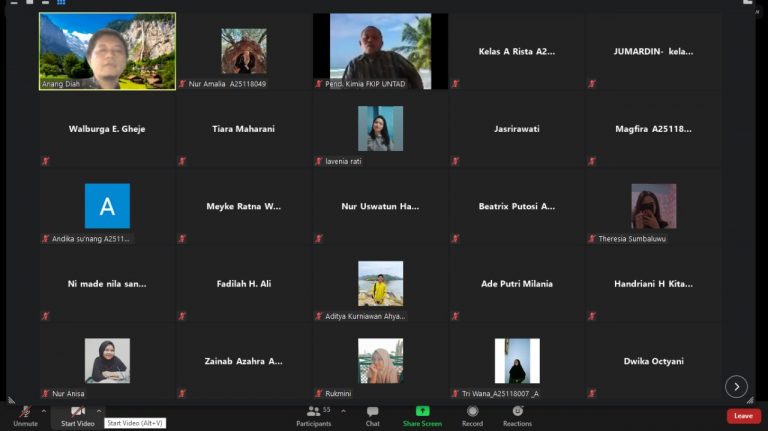Start recording with the Record button
This screenshot has width=768, height=431.
point(472,415)
